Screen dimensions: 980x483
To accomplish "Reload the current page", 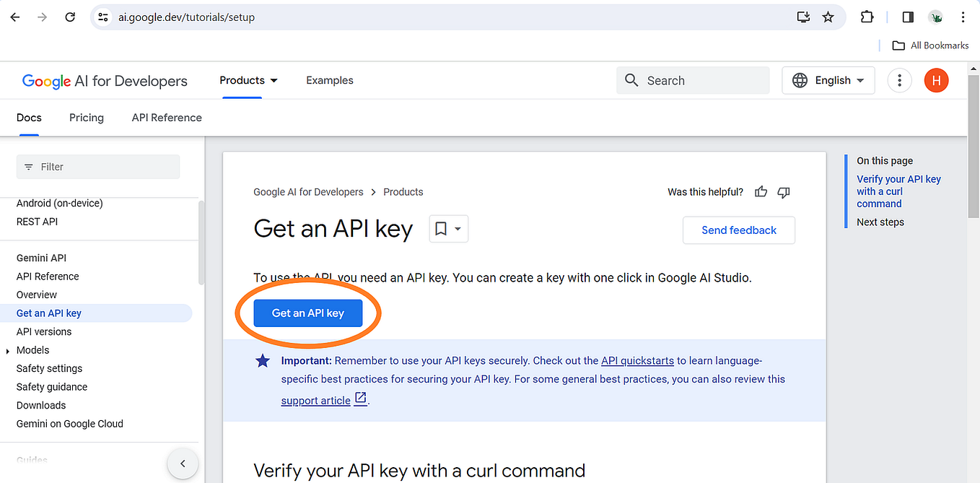I will coord(69,17).
